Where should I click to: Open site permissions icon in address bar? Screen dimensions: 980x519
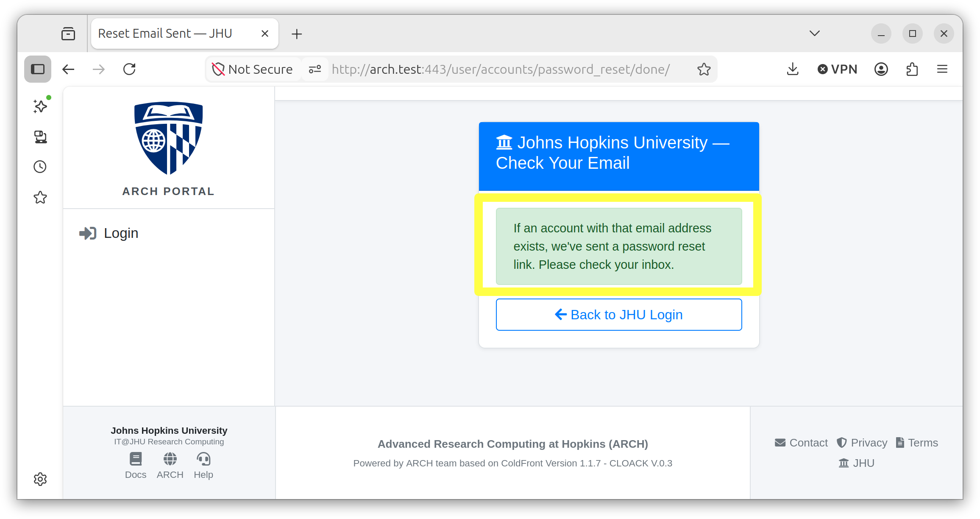[315, 69]
